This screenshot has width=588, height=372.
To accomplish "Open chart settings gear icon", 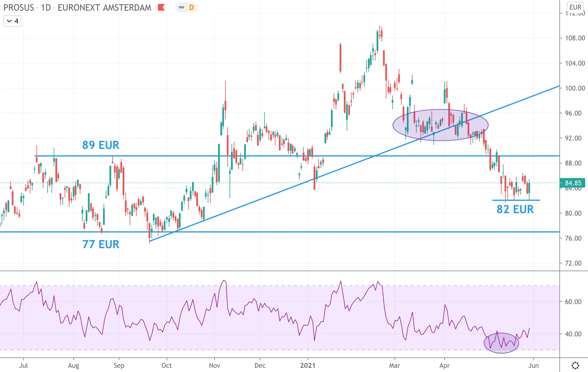I will tap(575, 365).
